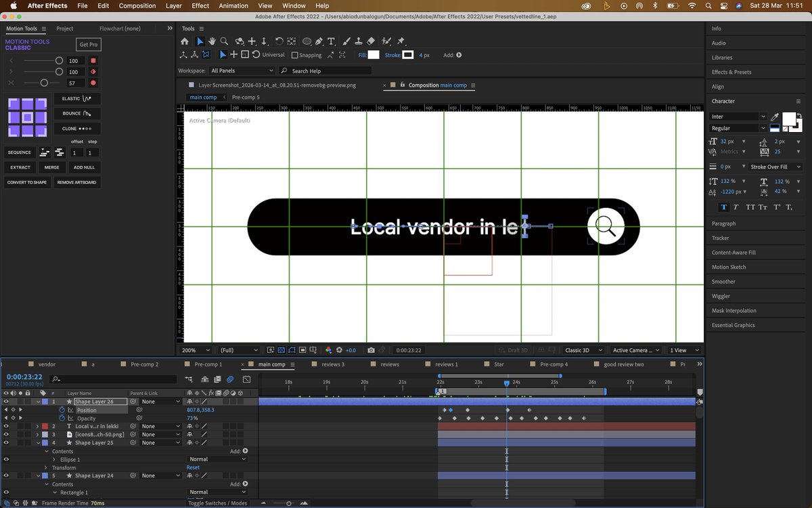Screen dimensions: 812x508
Task: Select the Hand tool in the toolbar
Action: pos(212,41)
